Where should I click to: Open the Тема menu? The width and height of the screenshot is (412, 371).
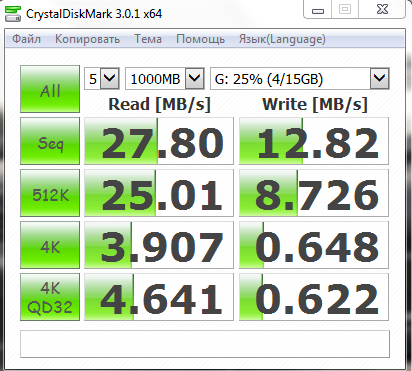pyautogui.click(x=148, y=39)
